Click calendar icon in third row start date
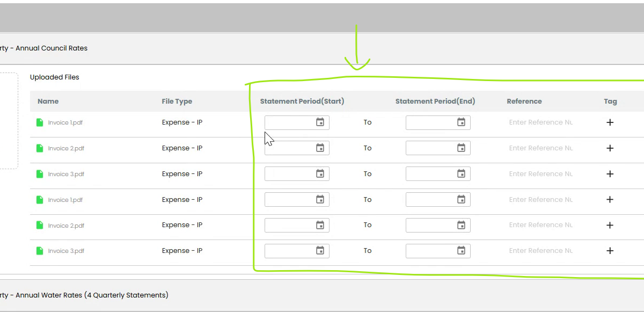 320,174
